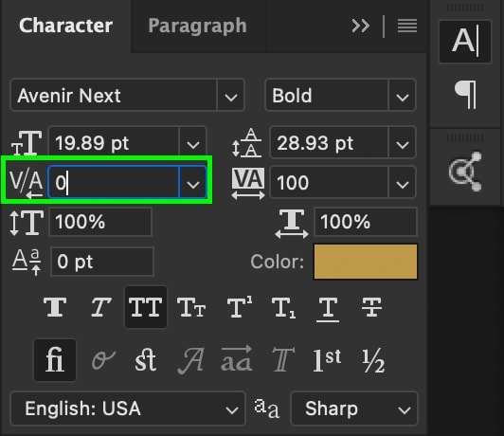504x436 pixels.
Task: Disable the All Caps style button
Action: click(146, 307)
